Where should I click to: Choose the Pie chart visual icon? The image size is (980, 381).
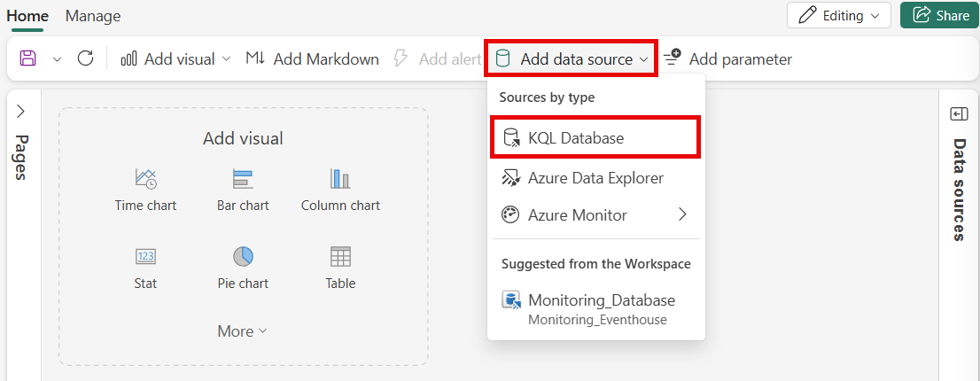[243, 256]
